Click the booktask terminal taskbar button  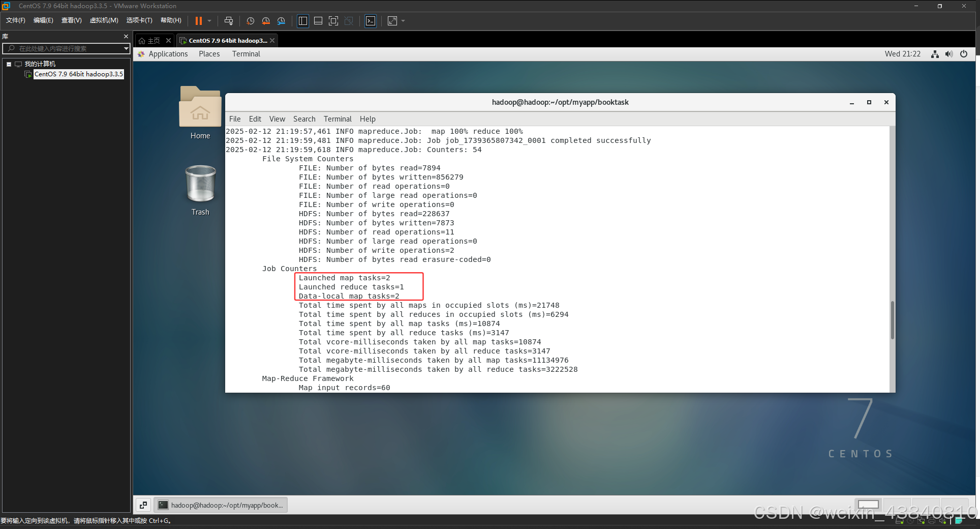pyautogui.click(x=221, y=505)
